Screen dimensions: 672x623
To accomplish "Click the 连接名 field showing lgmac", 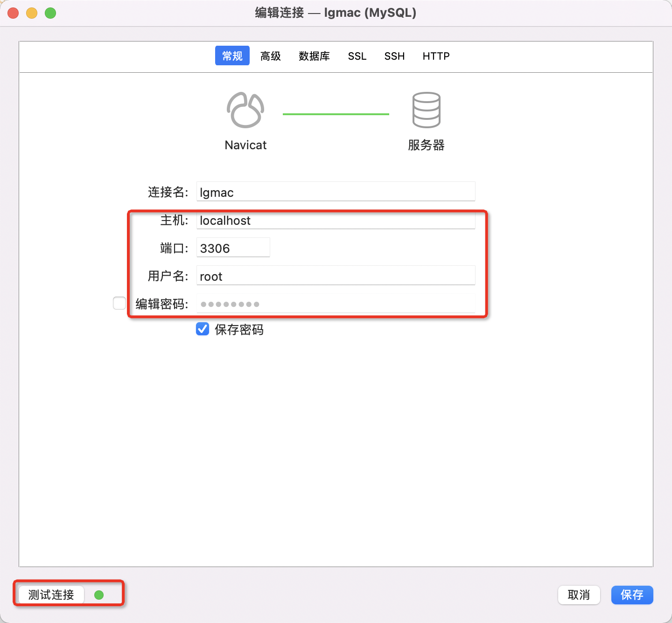I will coord(336,192).
